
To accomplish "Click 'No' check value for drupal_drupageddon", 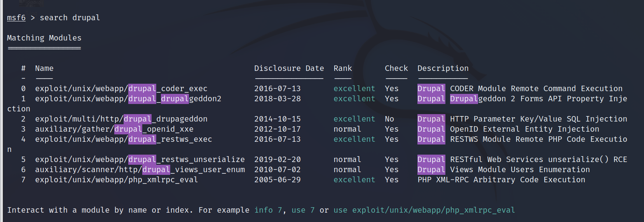I will click(389, 119).
